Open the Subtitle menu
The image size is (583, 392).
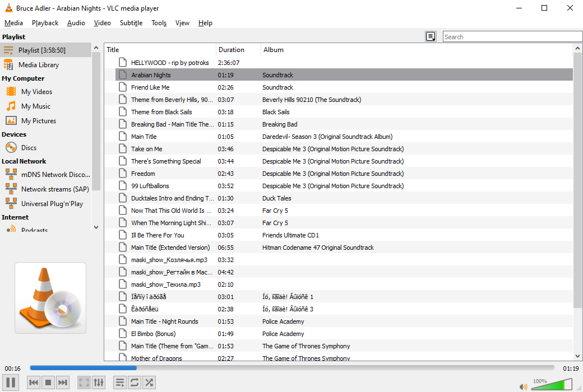click(x=131, y=22)
